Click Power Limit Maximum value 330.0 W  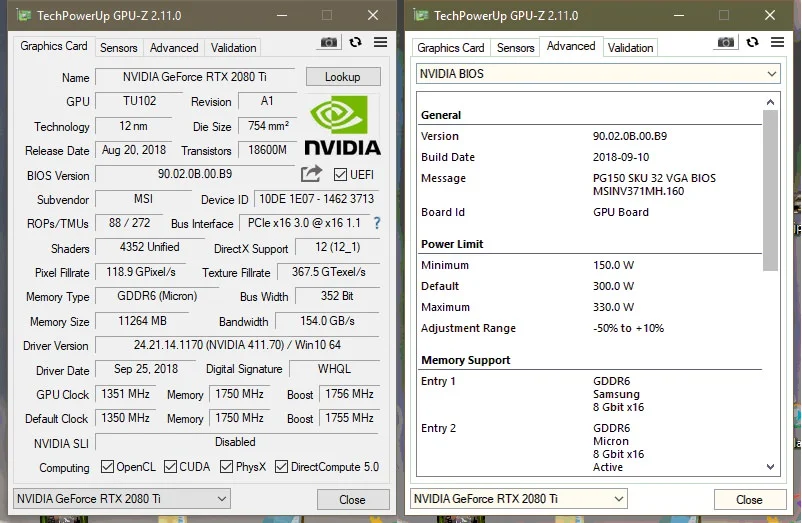pos(613,307)
